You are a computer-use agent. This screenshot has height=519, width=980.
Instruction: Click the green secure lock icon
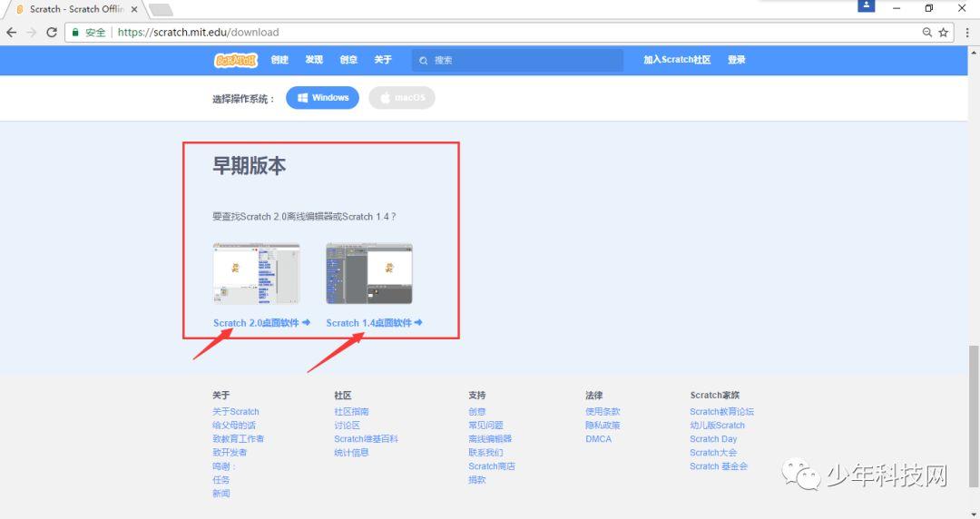[75, 33]
